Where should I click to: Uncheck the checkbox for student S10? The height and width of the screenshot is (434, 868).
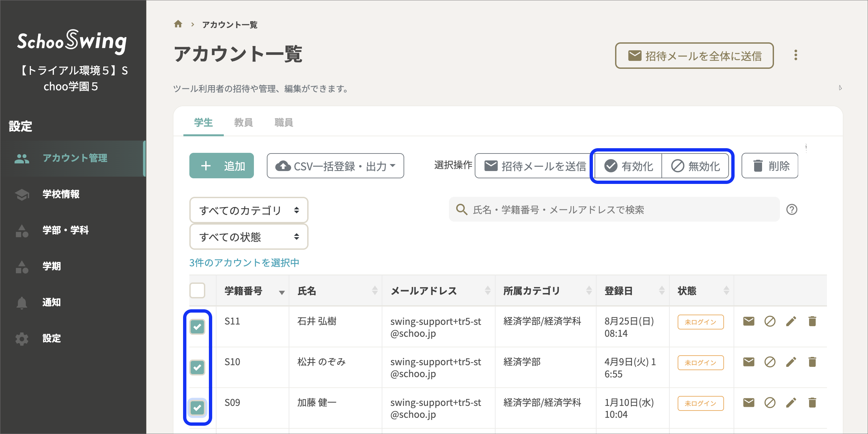[x=198, y=367]
